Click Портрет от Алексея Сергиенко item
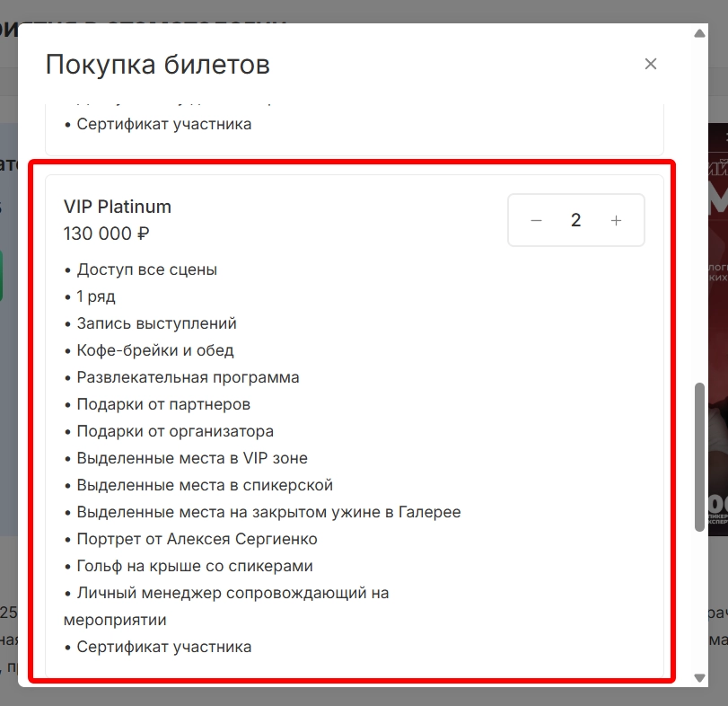 pyautogui.click(x=197, y=539)
